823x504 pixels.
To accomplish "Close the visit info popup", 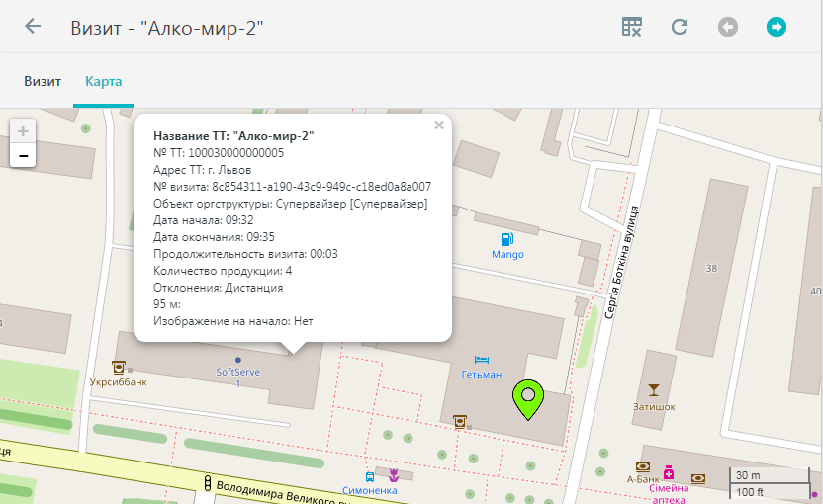I will (439, 125).
